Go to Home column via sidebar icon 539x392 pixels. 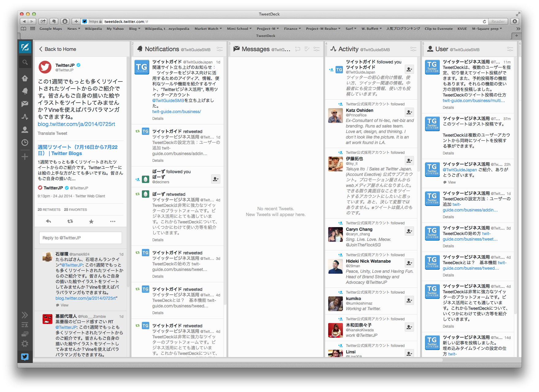click(25, 78)
